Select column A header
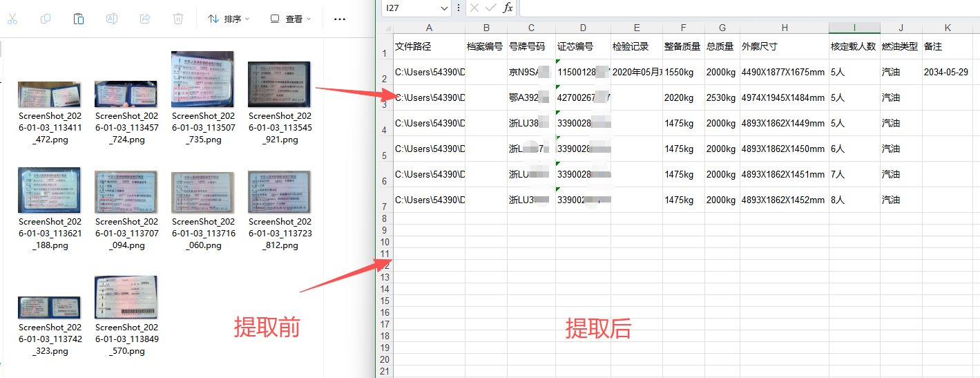Screen dimensions: 980x378 [x=429, y=28]
